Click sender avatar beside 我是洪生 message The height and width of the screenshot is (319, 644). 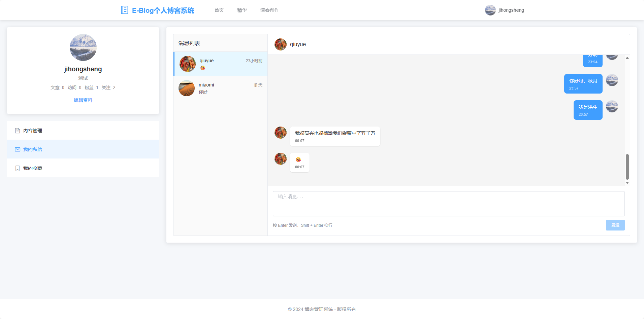612,106
